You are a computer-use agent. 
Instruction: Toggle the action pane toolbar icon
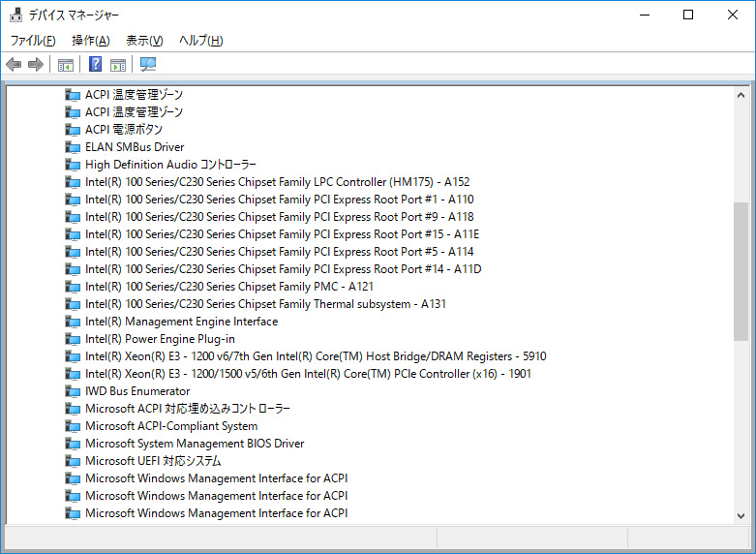click(118, 65)
